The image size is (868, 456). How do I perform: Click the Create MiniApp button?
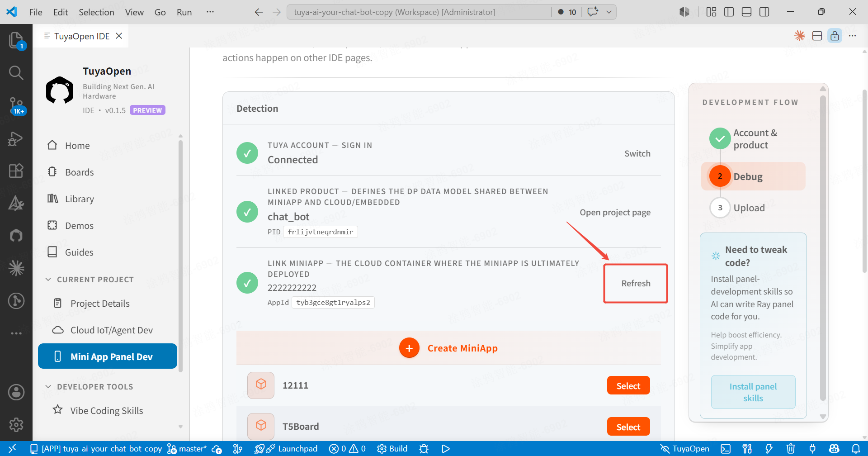click(x=448, y=348)
